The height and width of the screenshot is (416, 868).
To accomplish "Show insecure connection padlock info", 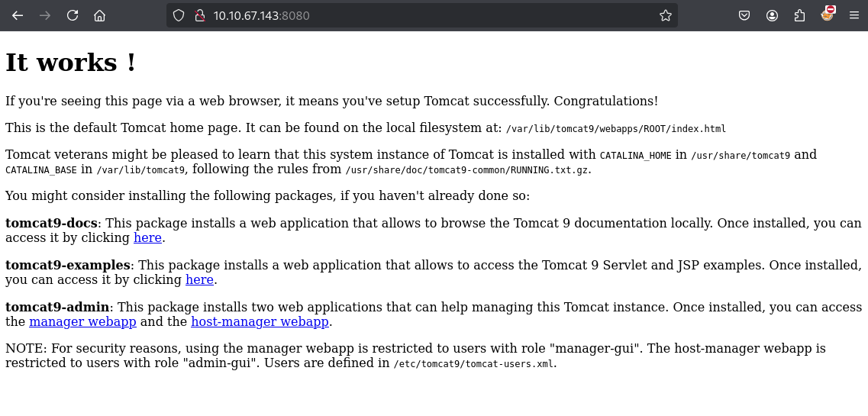I will pos(200,15).
